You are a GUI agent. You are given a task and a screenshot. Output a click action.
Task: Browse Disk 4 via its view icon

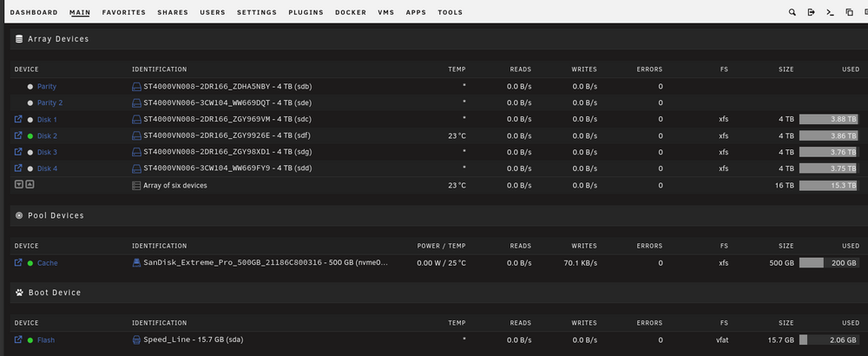click(x=18, y=168)
